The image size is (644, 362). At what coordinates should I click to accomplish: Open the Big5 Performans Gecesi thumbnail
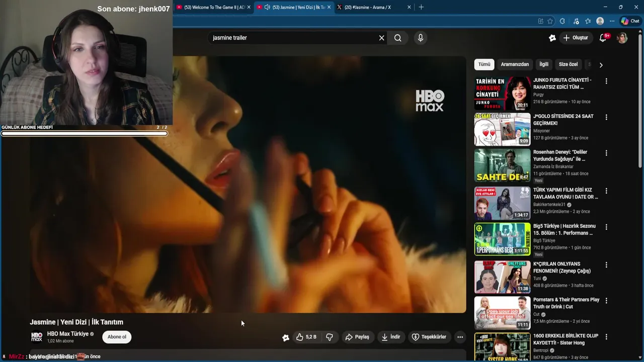(x=502, y=239)
